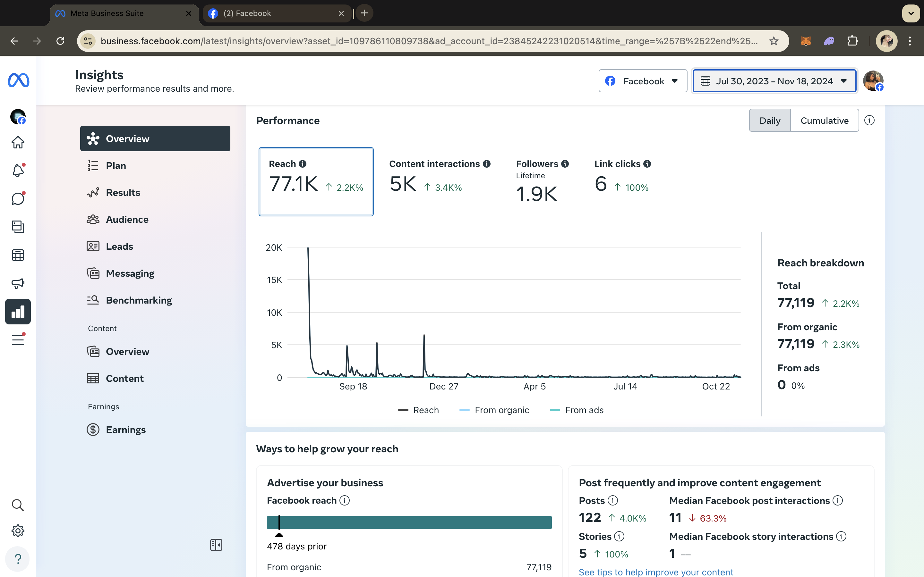Select the Content interactions metric card
The height and width of the screenshot is (577, 924).
[x=439, y=180]
